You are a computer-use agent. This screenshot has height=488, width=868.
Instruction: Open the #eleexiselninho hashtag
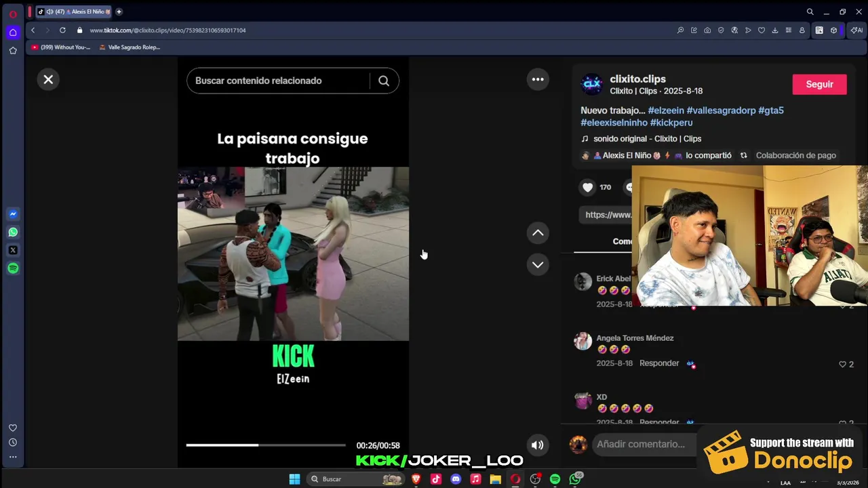614,123
